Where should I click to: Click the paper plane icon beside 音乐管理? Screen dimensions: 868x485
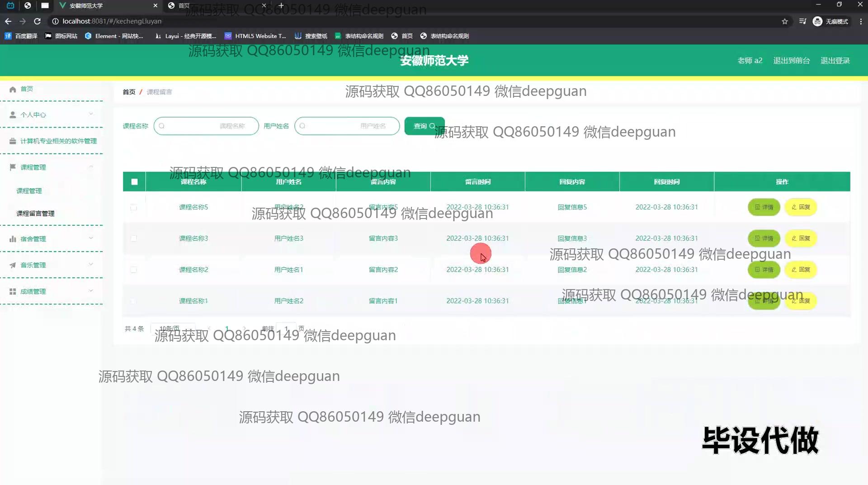click(x=13, y=265)
